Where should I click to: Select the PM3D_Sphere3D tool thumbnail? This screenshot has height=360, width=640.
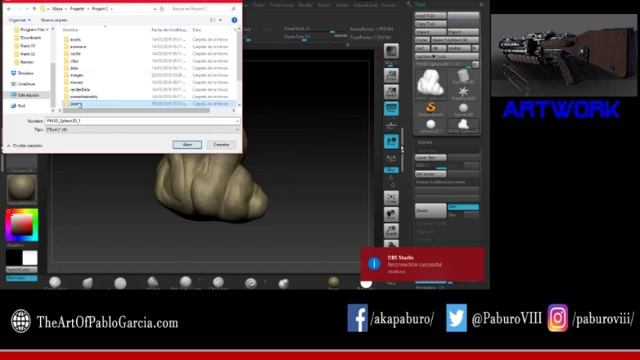click(x=463, y=125)
